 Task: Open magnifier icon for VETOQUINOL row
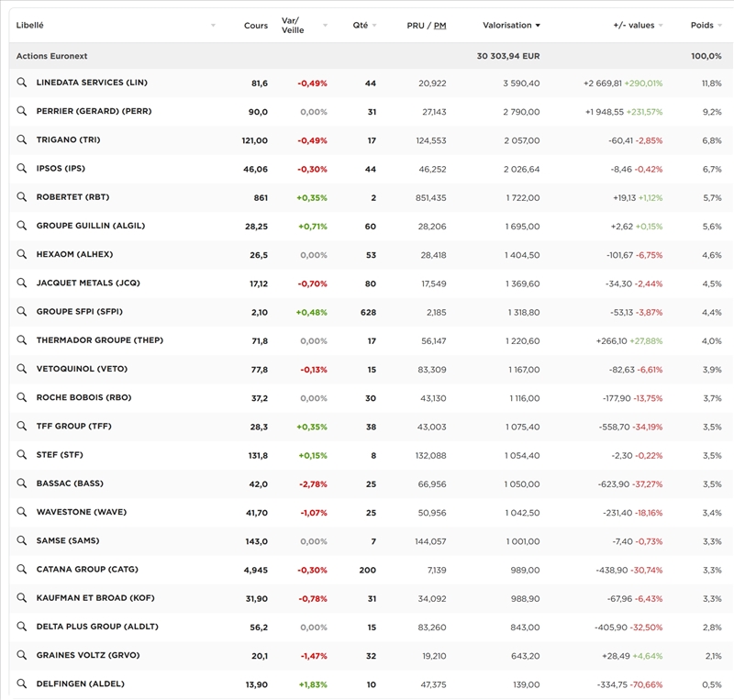point(21,369)
